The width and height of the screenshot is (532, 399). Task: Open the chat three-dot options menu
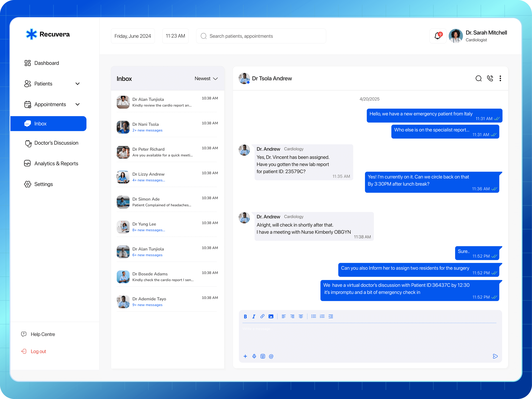(500, 78)
